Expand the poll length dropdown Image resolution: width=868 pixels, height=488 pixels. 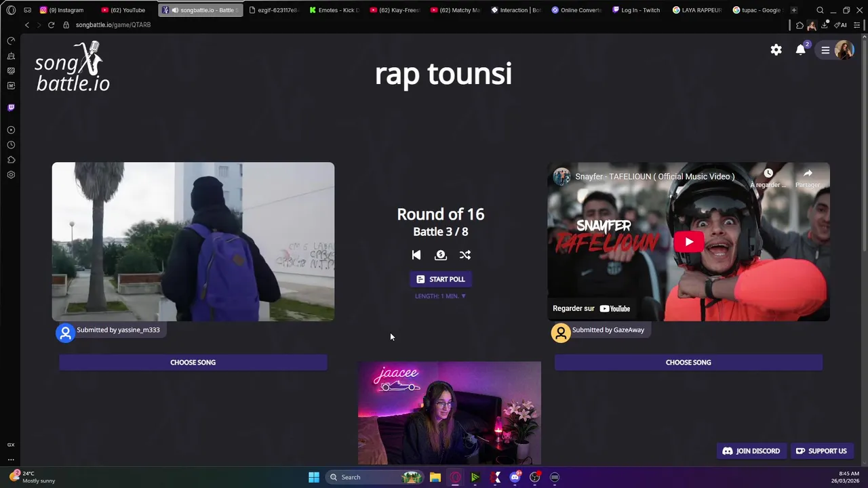(440, 296)
